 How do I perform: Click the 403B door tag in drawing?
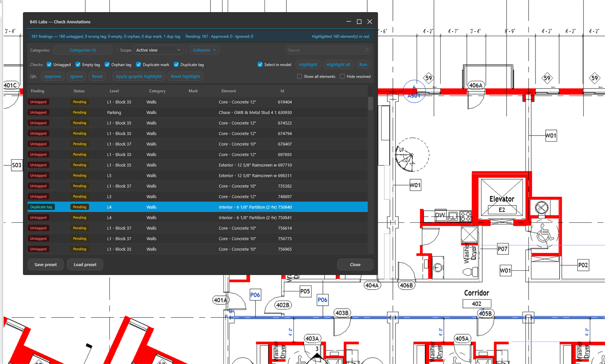pos(342,313)
